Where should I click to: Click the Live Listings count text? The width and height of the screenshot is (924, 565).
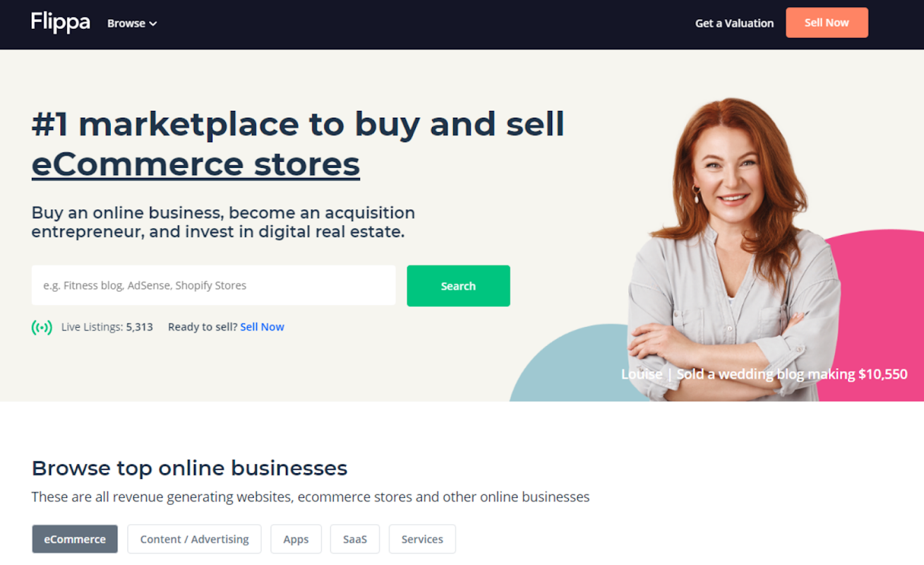107,327
